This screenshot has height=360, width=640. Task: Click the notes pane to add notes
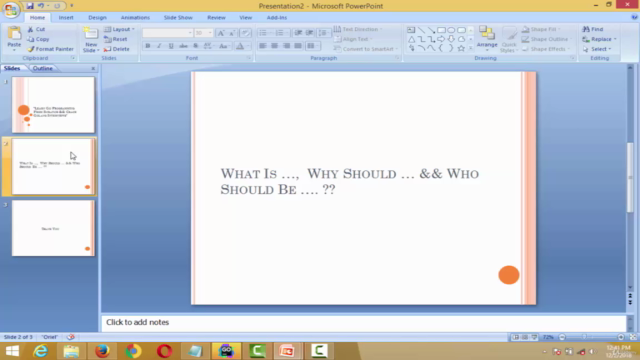363,322
